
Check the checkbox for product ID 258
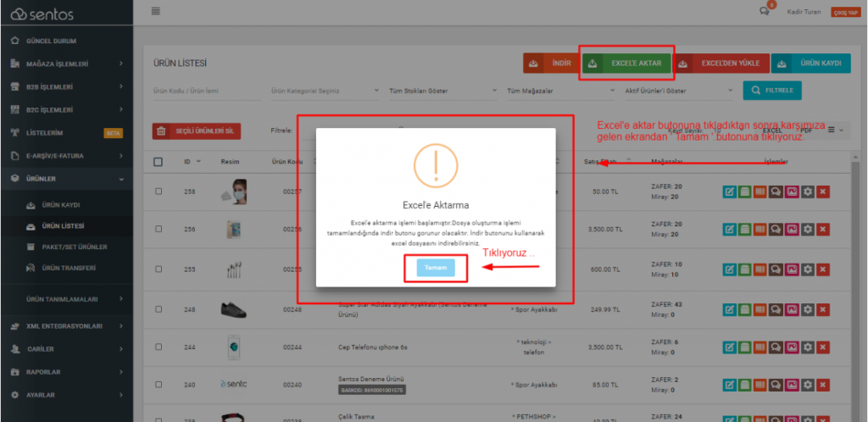coord(159,192)
